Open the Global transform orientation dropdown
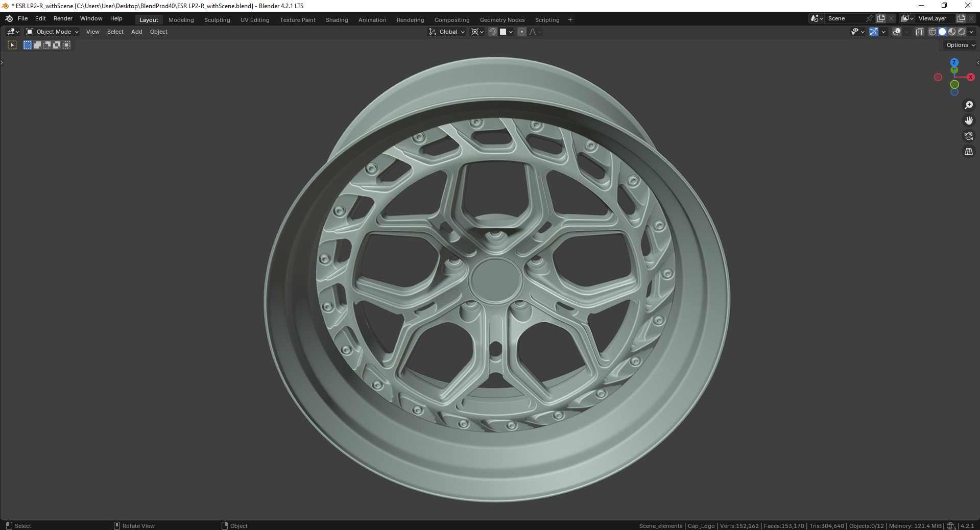Image resolution: width=980 pixels, height=530 pixels. (x=447, y=32)
